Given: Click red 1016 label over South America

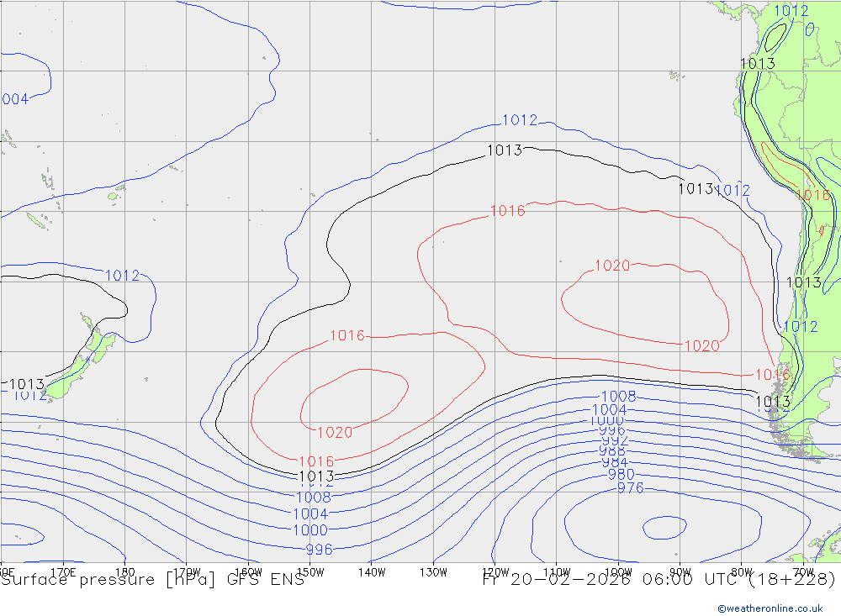Looking at the screenshot, I should [x=813, y=195].
